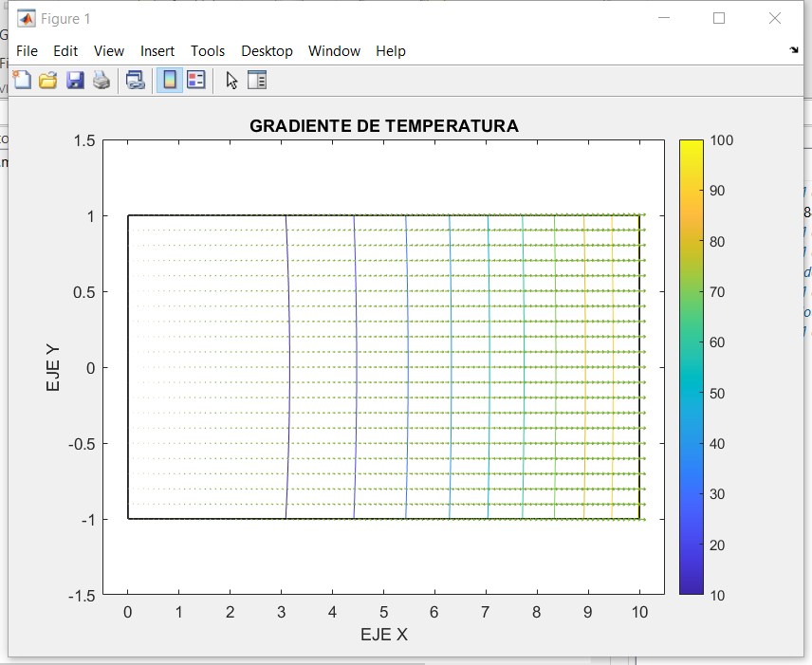Expand the Tools menu
Viewport: 812px width, 665px height.
click(208, 51)
